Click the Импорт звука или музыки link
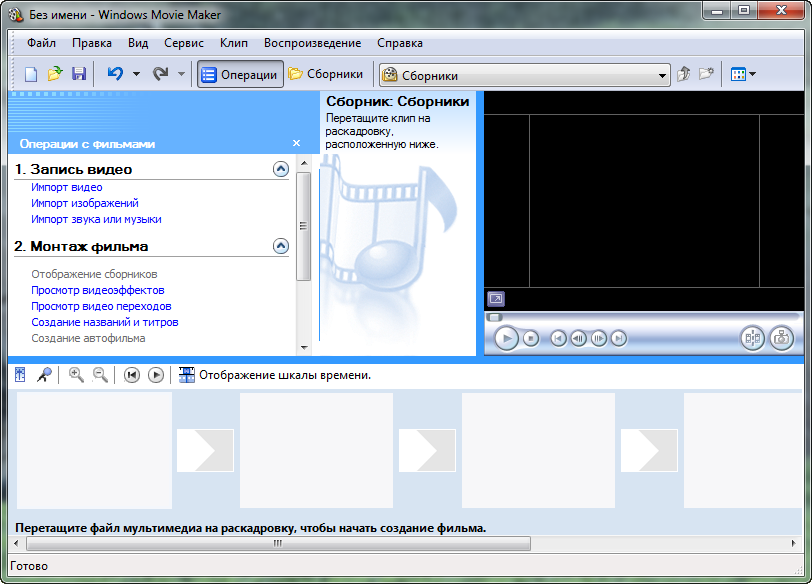812x584 pixels. [x=96, y=220]
